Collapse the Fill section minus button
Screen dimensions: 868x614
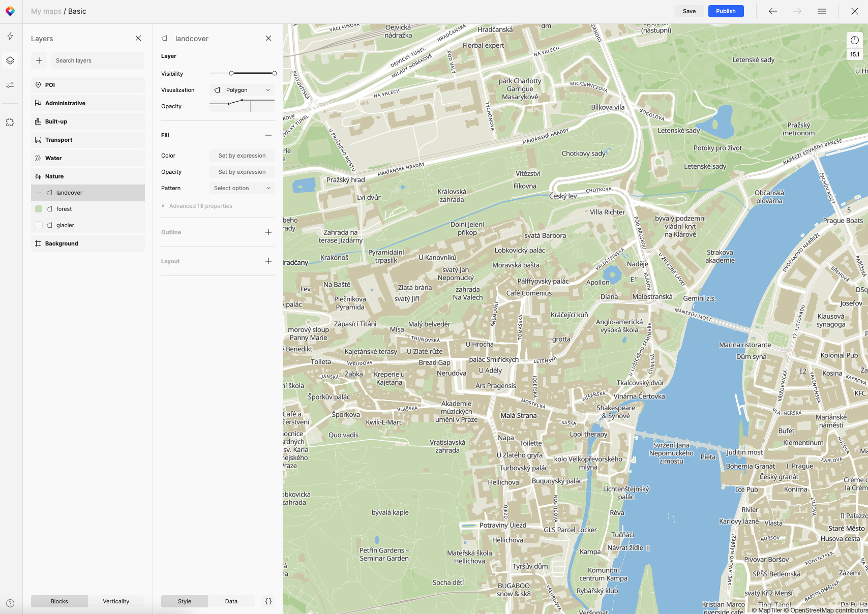[268, 135]
